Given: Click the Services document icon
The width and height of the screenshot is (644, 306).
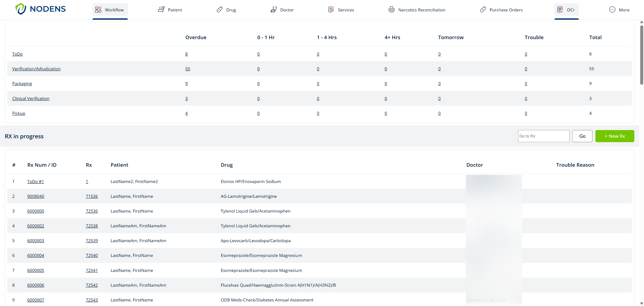Looking at the screenshot, I should coord(331,10).
